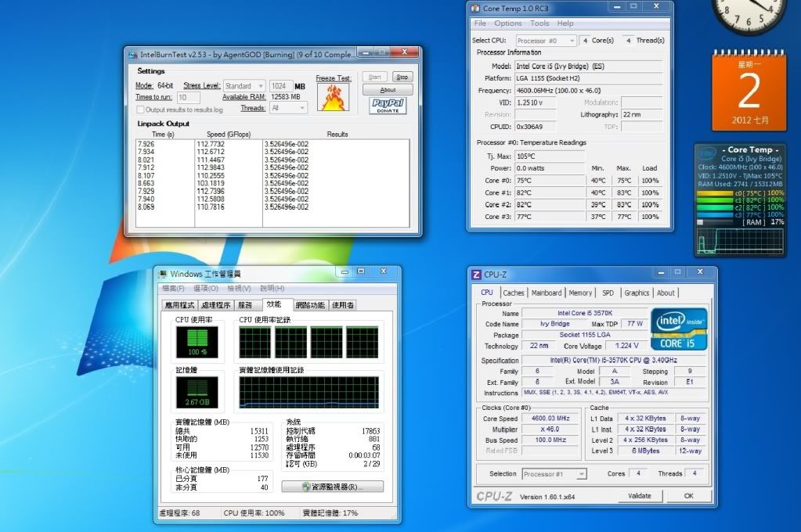The image size is (801, 532).
Task: Open Core Temp Options menu
Action: coord(508,23)
